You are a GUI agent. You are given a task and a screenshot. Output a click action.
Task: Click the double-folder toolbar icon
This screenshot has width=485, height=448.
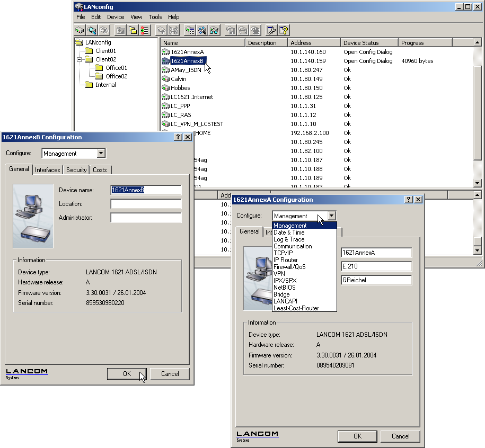click(133, 30)
